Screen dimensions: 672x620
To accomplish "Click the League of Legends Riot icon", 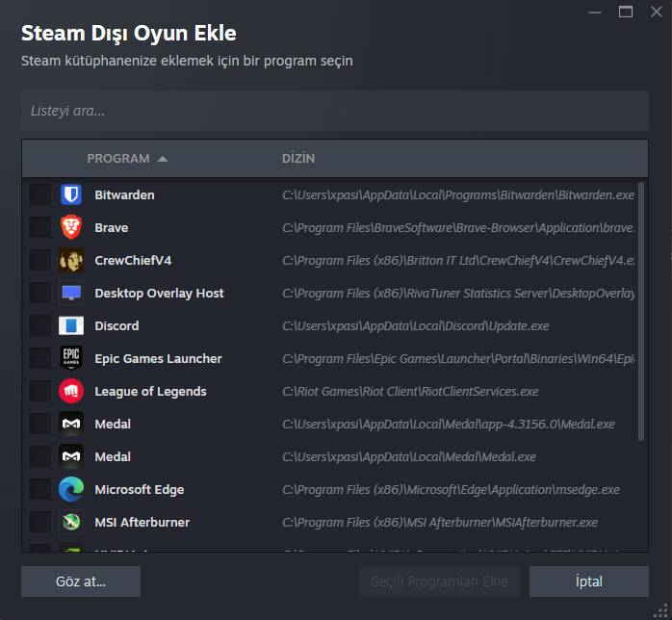I will (71, 391).
